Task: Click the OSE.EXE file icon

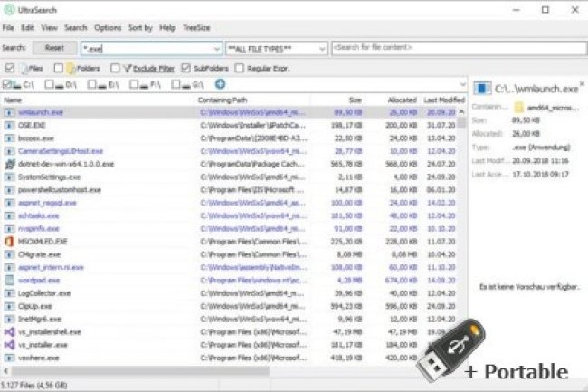Action: pyautogui.click(x=9, y=125)
